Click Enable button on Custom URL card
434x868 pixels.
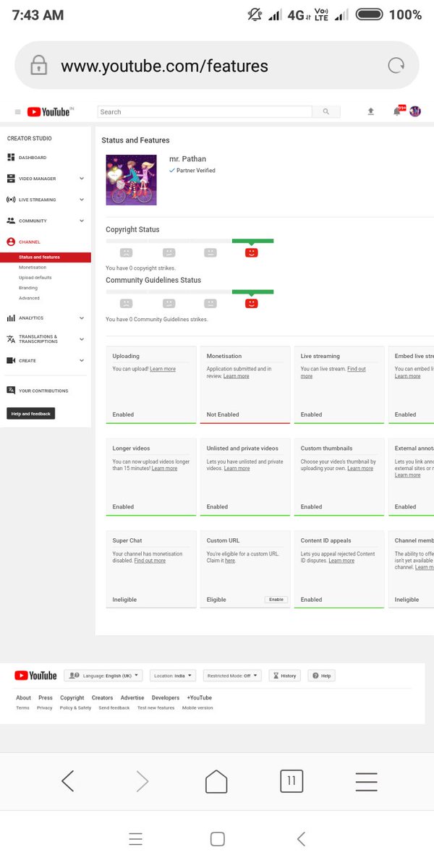(276, 600)
